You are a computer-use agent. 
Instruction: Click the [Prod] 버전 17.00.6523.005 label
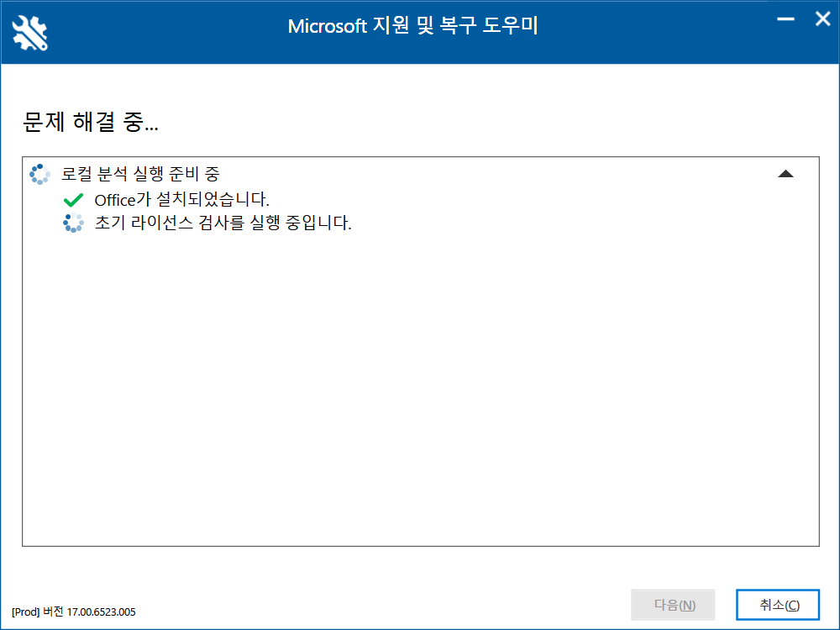click(73, 612)
